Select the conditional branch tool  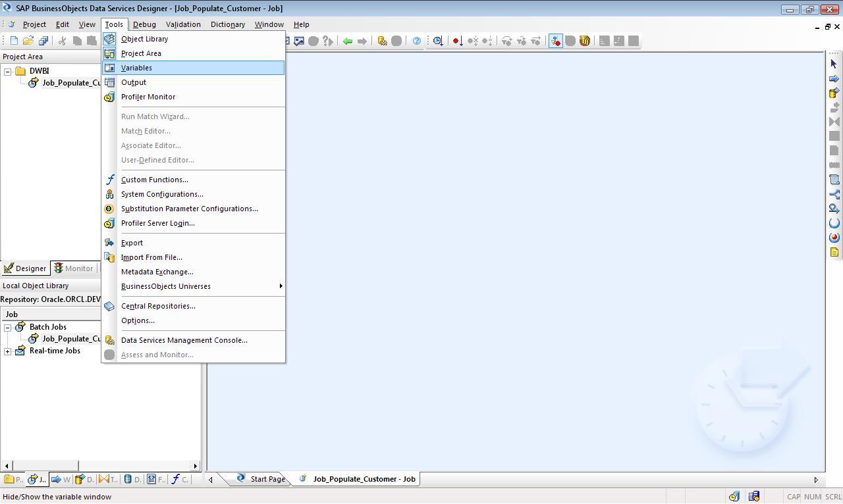click(x=834, y=194)
